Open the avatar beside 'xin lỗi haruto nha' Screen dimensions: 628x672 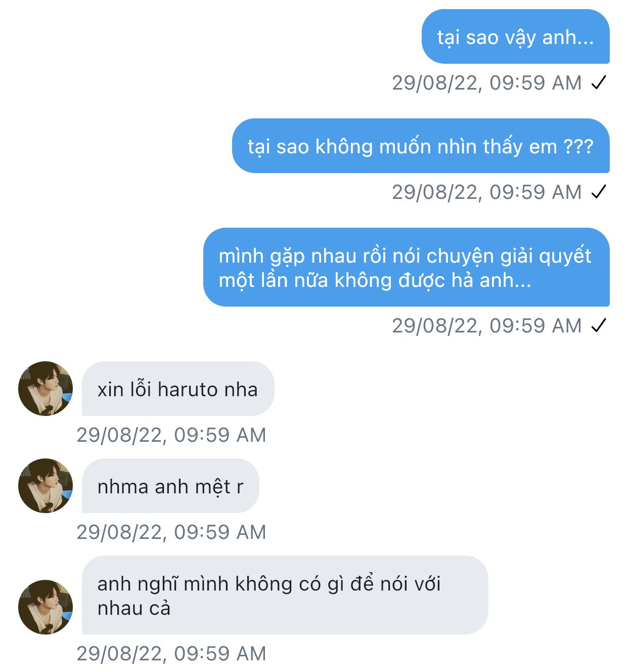click(46, 389)
